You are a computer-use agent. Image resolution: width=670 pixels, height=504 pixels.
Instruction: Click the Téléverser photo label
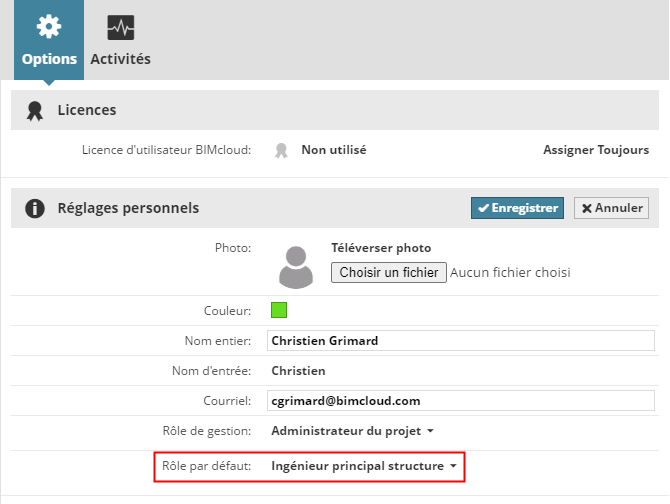[381, 248]
